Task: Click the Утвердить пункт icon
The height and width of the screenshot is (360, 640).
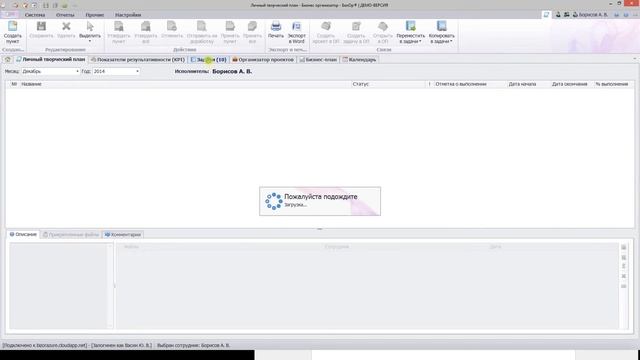Action: coord(119,27)
